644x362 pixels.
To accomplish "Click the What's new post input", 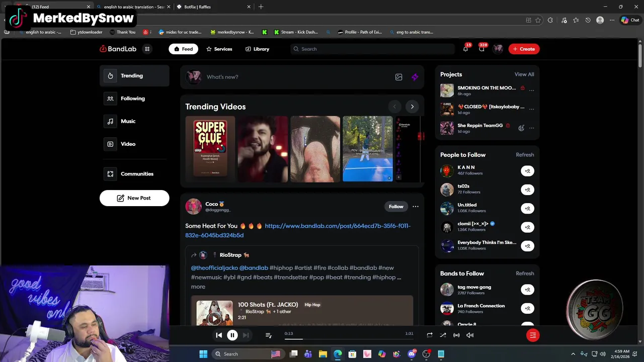I will pos(297,77).
